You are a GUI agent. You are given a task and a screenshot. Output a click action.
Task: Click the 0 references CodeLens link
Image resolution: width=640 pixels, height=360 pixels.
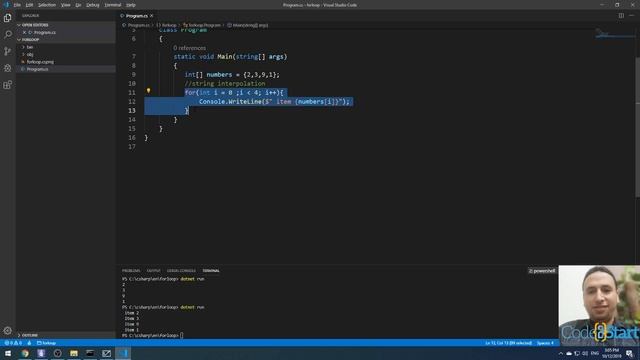click(189, 48)
